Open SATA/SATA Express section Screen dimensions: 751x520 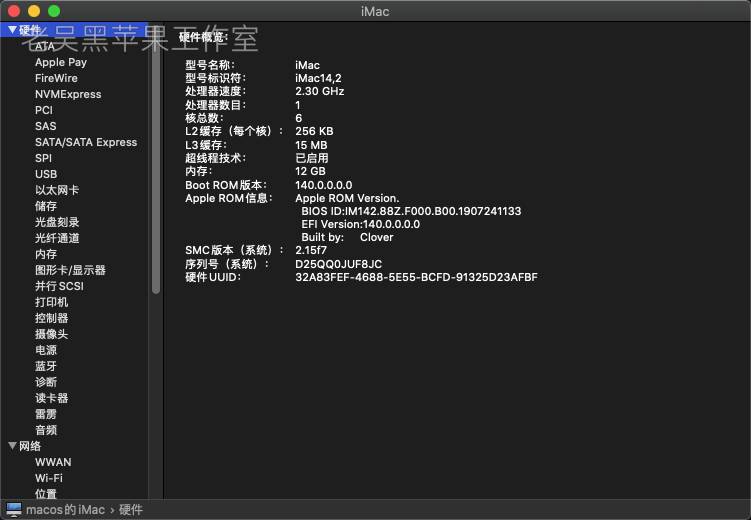click(x=86, y=142)
